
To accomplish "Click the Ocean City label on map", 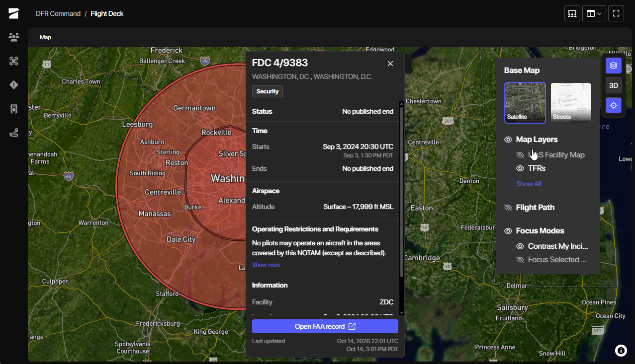I will point(611,316).
